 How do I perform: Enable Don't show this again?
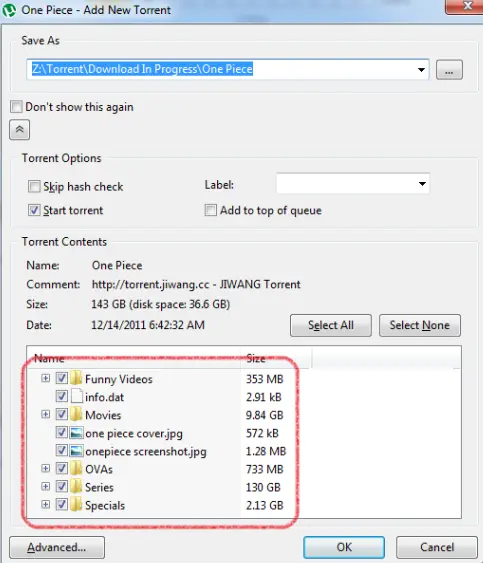(x=16, y=107)
